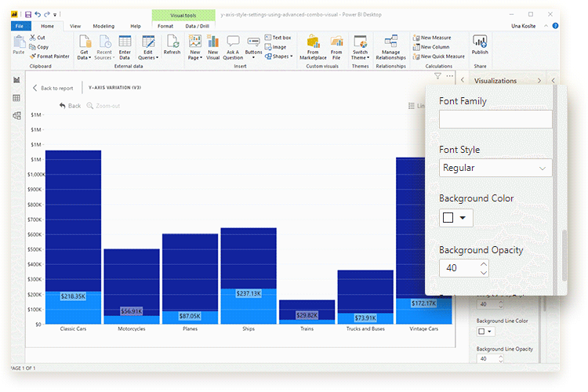Viewport: 588px width, 392px height.
Task: Open the Buttons insert menu
Action: (x=253, y=47)
